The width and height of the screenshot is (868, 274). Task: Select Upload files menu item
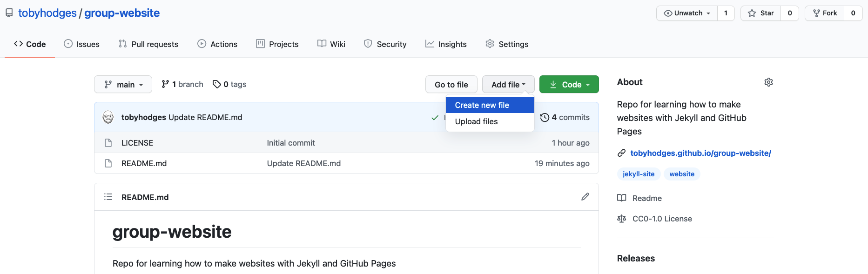tap(490, 121)
